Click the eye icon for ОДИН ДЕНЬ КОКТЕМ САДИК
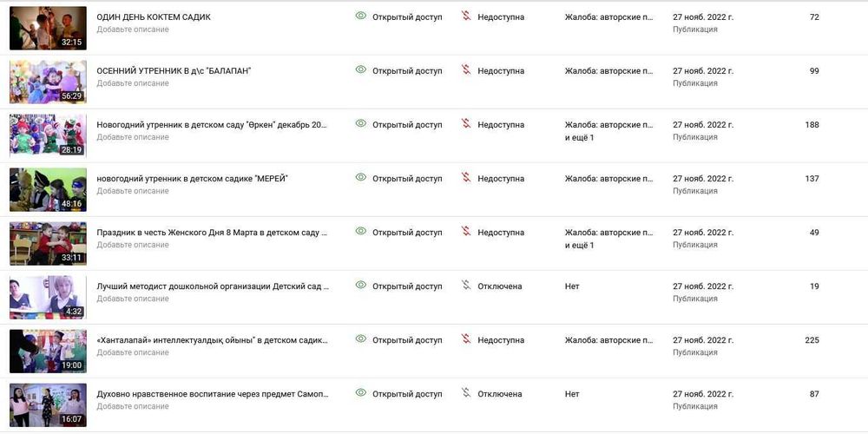Viewport: 868px width, 434px height. tap(361, 16)
